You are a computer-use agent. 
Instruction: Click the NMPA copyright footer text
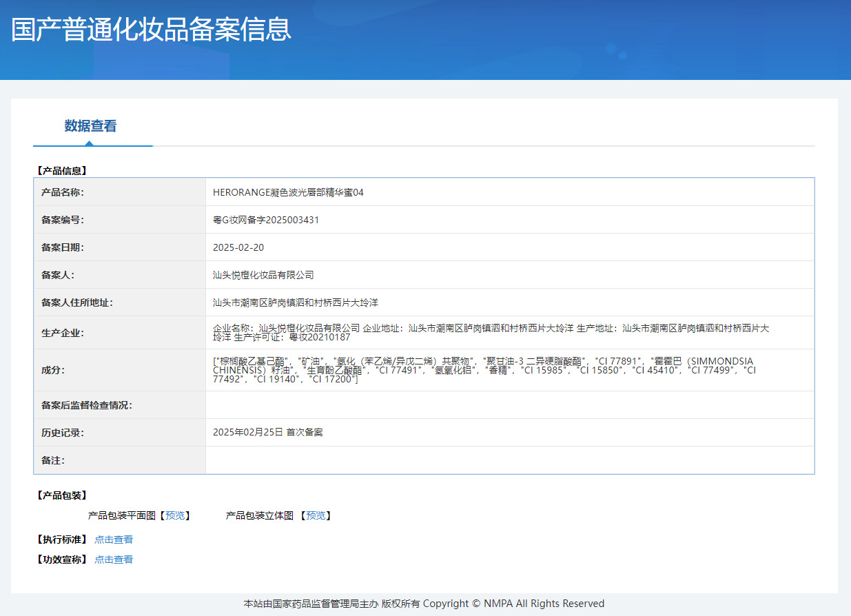tap(424, 604)
